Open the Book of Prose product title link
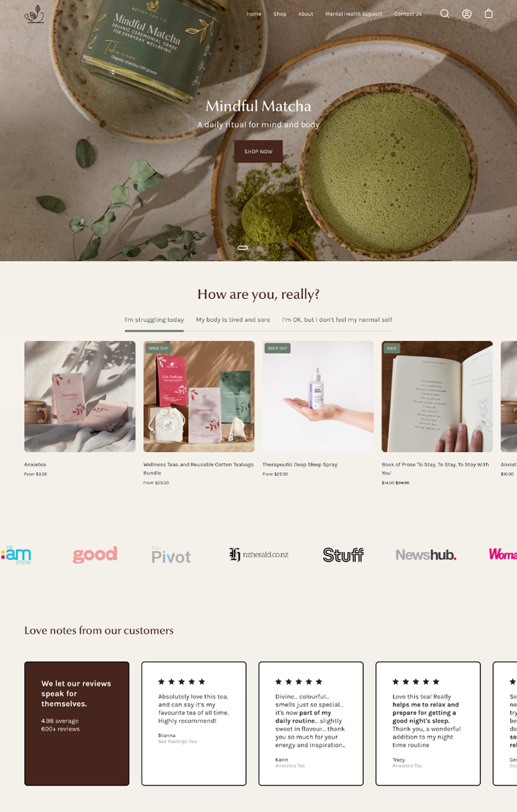Image resolution: width=517 pixels, height=812 pixels. click(435, 469)
